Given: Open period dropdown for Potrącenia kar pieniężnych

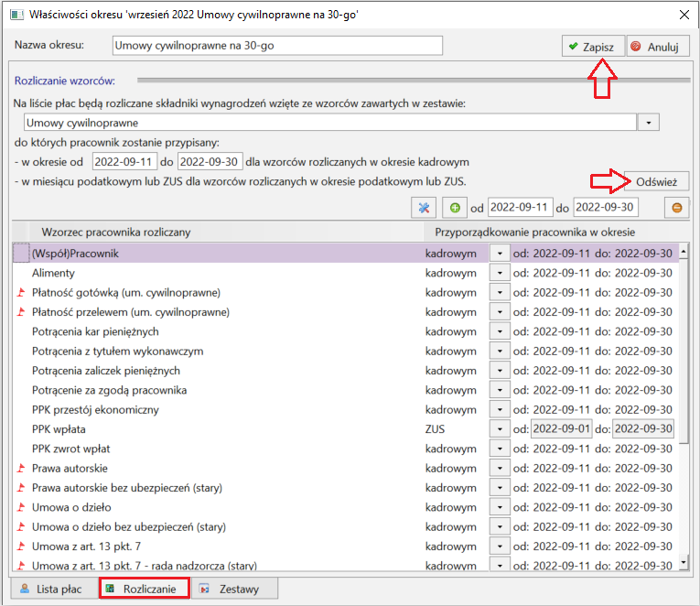Looking at the screenshot, I should pos(500,331).
